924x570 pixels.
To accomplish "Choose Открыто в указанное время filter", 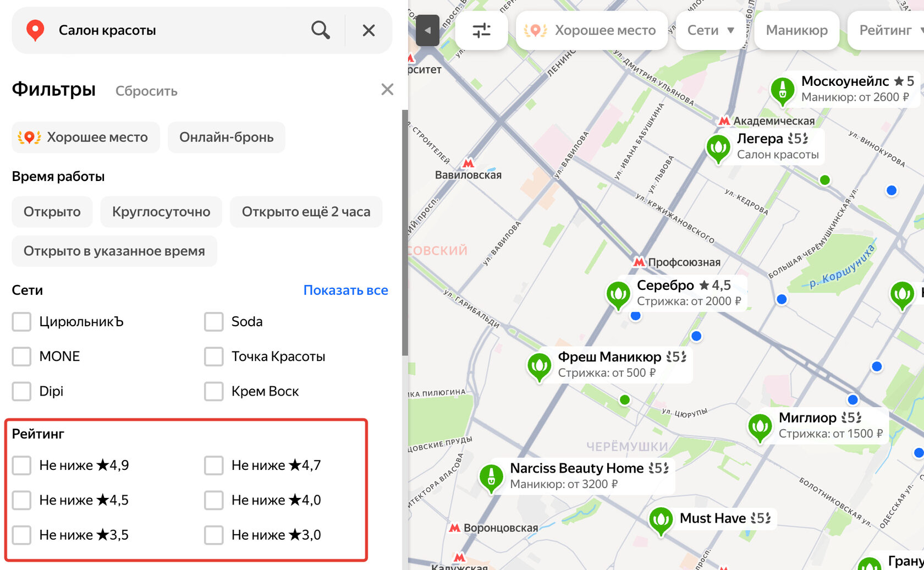I will pyautogui.click(x=114, y=251).
